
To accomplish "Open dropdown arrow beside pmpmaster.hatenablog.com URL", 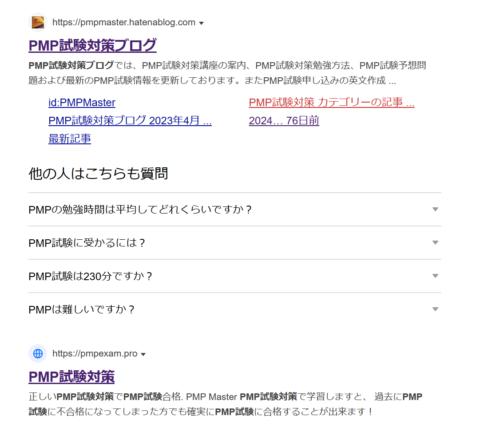I will (201, 23).
